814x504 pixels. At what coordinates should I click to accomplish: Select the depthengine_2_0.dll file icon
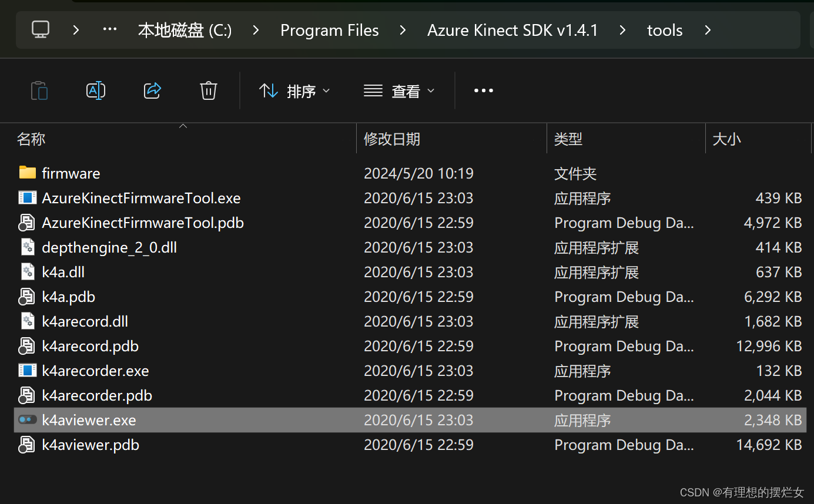27,247
